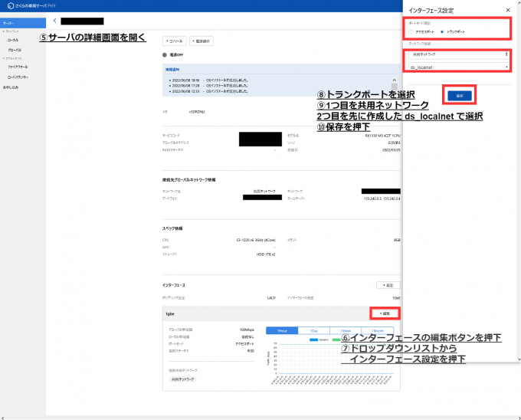This screenshot has width=521, height=420.
Task: Open the 電源操作 dropdown button
Action: (x=202, y=41)
